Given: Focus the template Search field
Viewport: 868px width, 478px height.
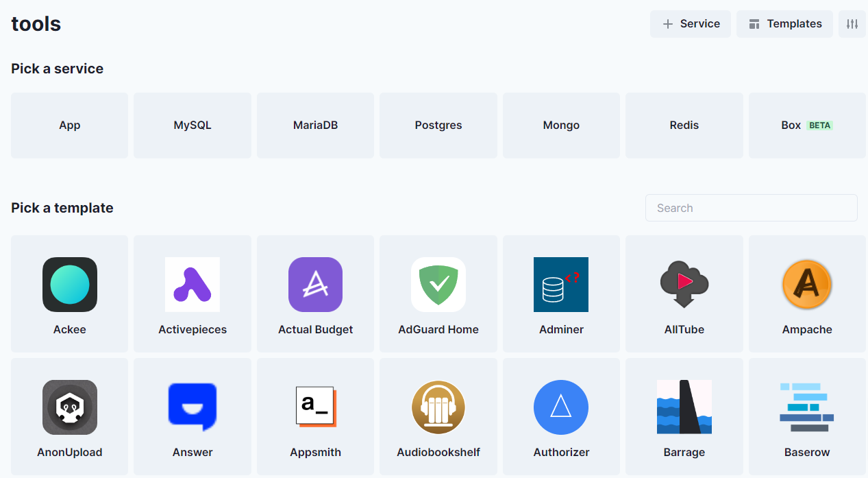Looking at the screenshot, I should pos(752,208).
